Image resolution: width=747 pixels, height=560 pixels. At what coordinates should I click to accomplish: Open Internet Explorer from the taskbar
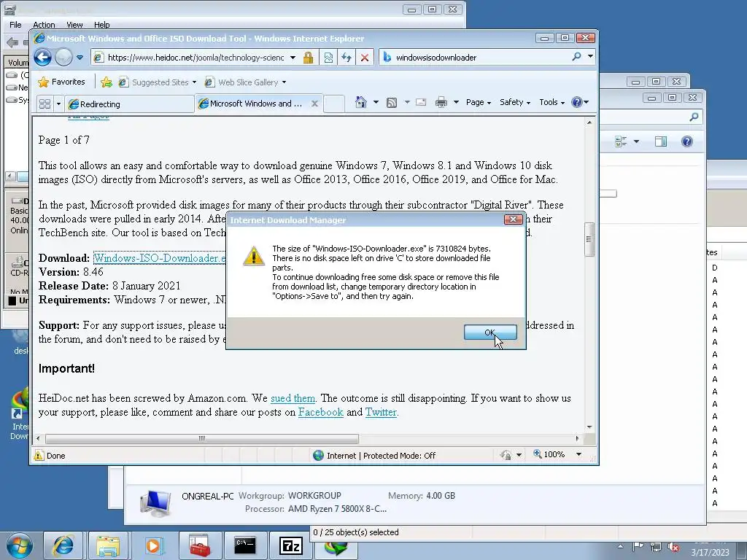click(x=63, y=545)
